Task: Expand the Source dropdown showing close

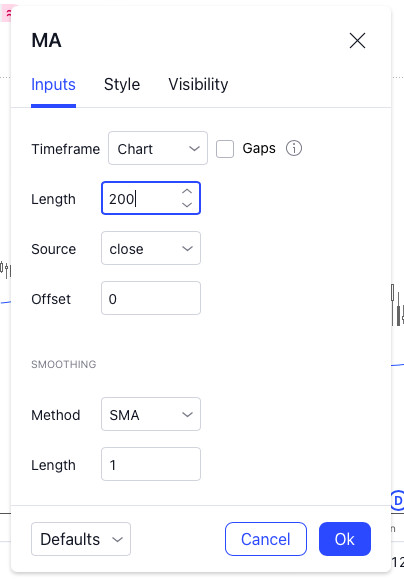Action: (x=151, y=248)
